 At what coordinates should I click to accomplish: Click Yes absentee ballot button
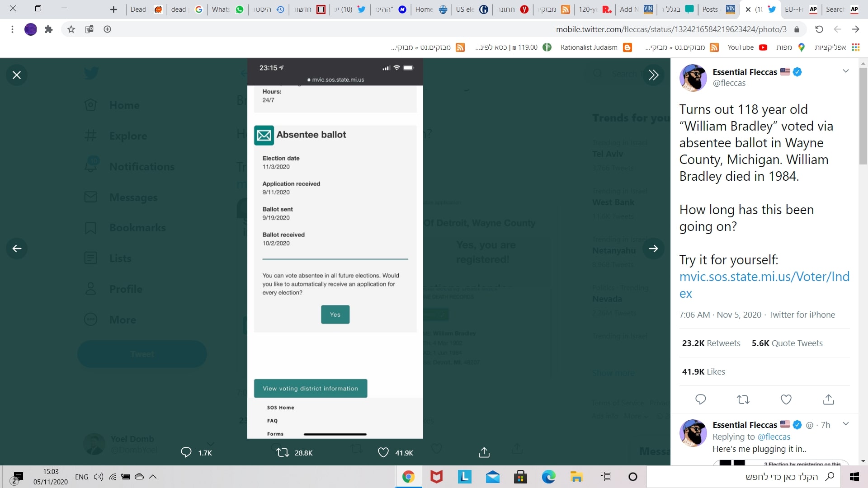coord(335,314)
